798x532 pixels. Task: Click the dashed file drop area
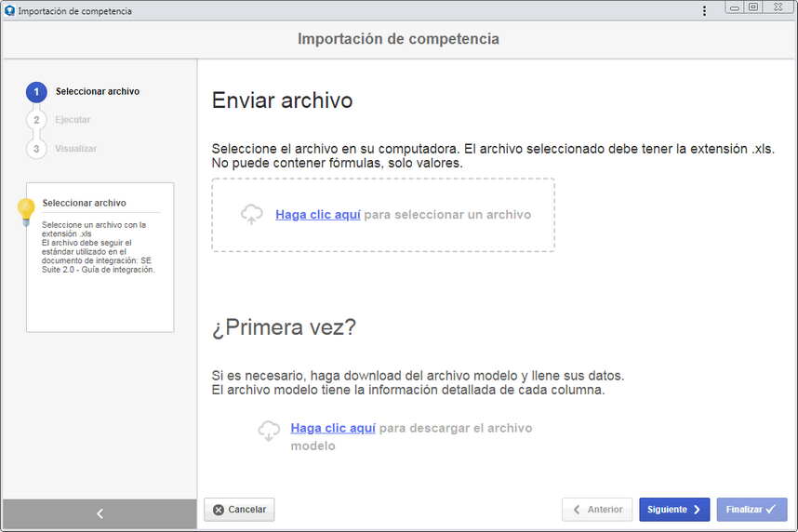(383, 215)
